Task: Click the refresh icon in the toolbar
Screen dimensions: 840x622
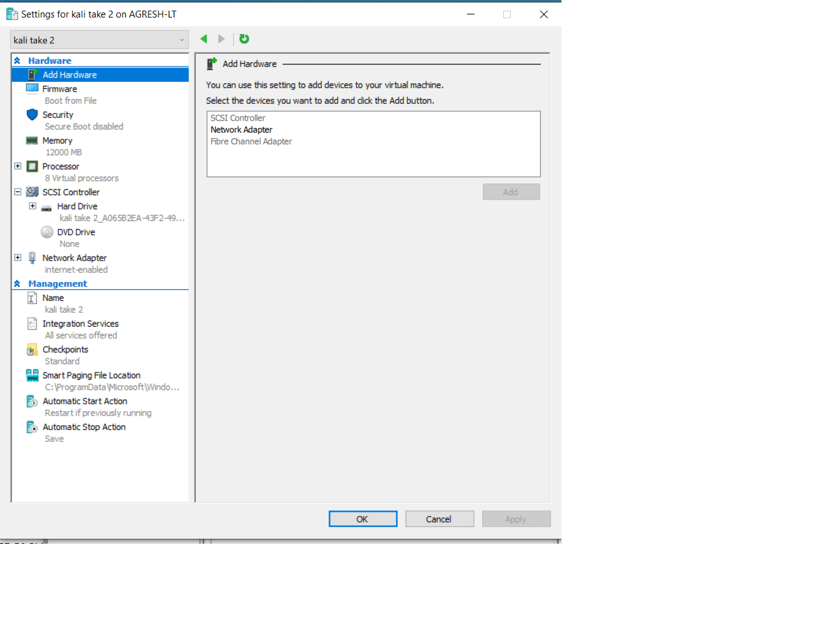Action: (243, 39)
